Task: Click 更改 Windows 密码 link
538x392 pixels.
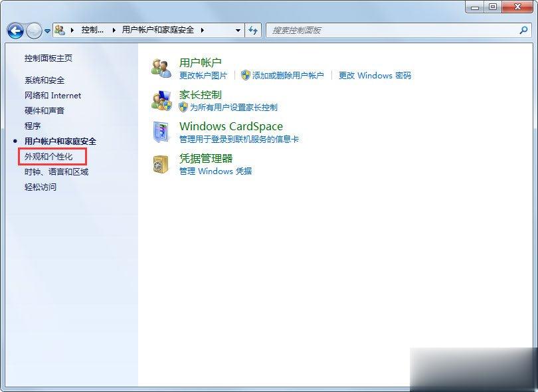Action: tap(375, 76)
